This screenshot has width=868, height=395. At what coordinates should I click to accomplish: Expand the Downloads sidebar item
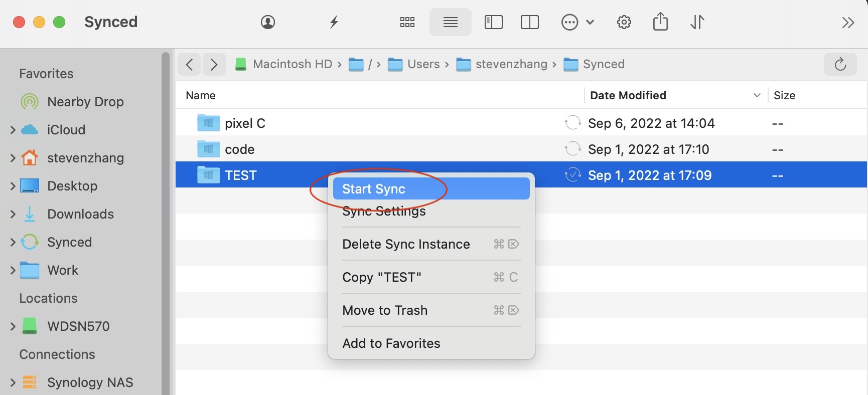point(13,214)
